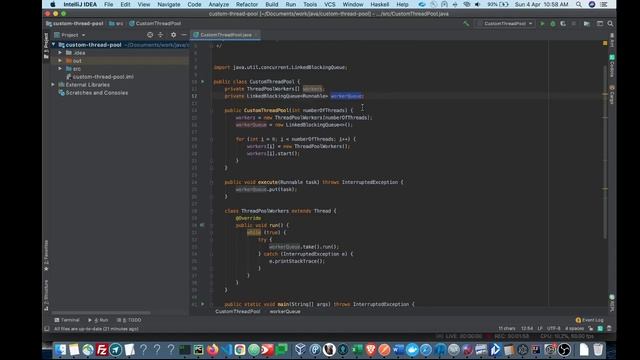Open Project panel gear settings
This screenshot has height=360, width=640.
(173, 35)
